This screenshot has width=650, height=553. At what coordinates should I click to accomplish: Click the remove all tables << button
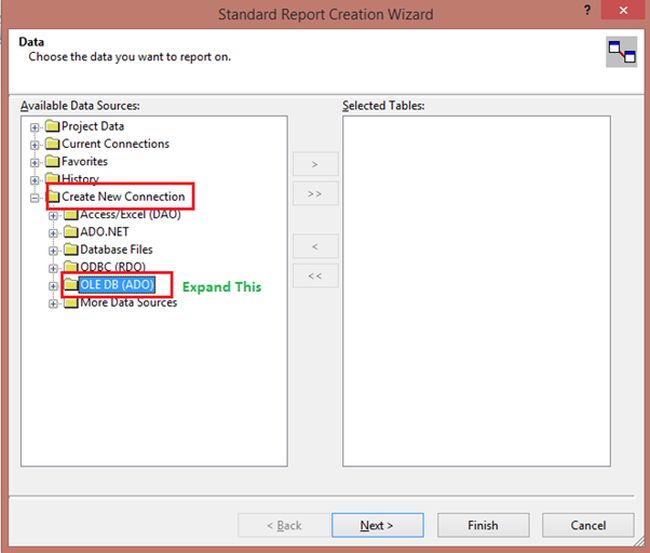click(x=315, y=276)
